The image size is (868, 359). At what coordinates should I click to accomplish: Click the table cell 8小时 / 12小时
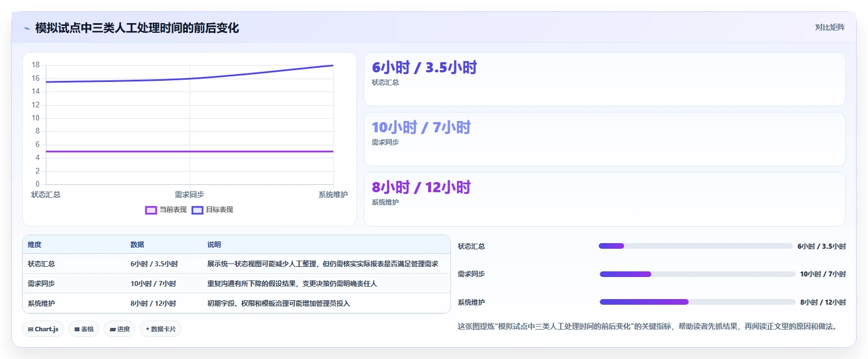pos(153,304)
